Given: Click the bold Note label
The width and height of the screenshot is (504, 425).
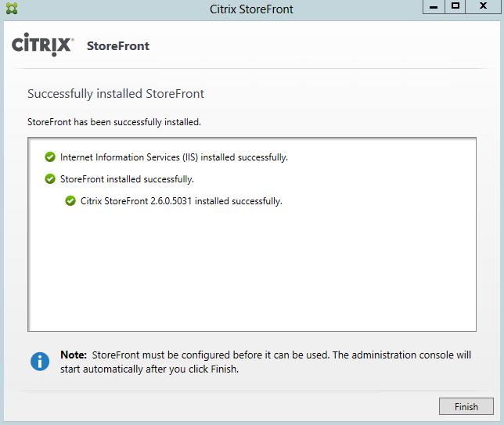Looking at the screenshot, I should (74, 355).
